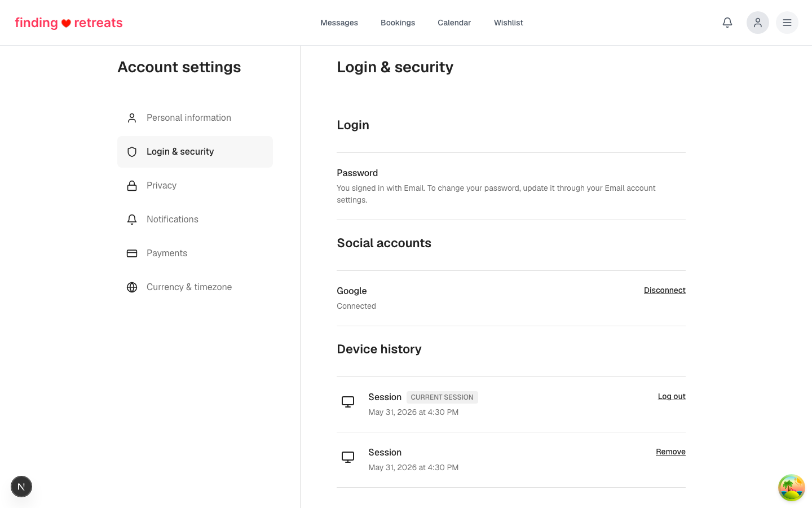
Task: Open the Wishlist page
Action: coord(509,23)
